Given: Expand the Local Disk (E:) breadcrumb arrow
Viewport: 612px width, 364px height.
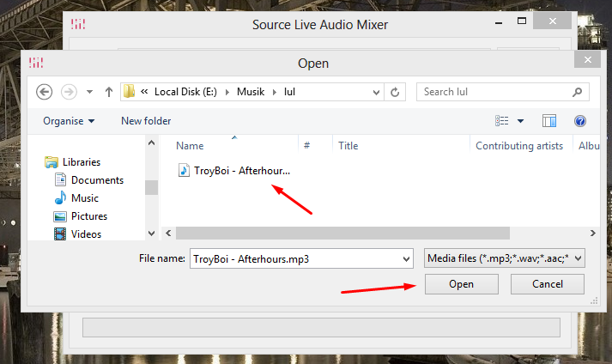Looking at the screenshot, I should click(227, 92).
